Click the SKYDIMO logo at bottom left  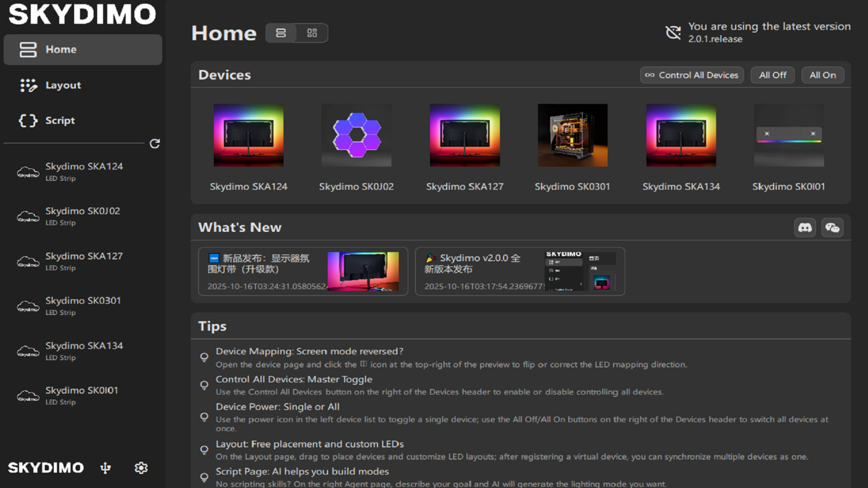click(x=45, y=468)
